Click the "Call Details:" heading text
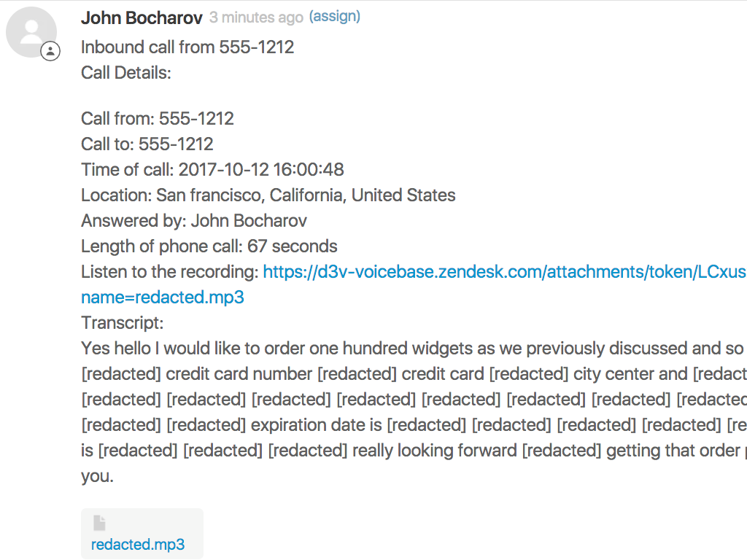 (126, 73)
